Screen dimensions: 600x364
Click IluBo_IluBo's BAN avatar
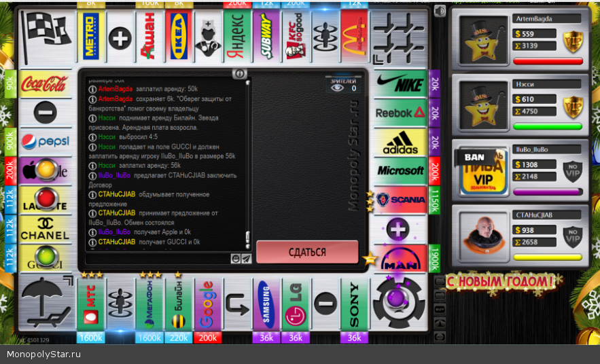[x=483, y=170]
